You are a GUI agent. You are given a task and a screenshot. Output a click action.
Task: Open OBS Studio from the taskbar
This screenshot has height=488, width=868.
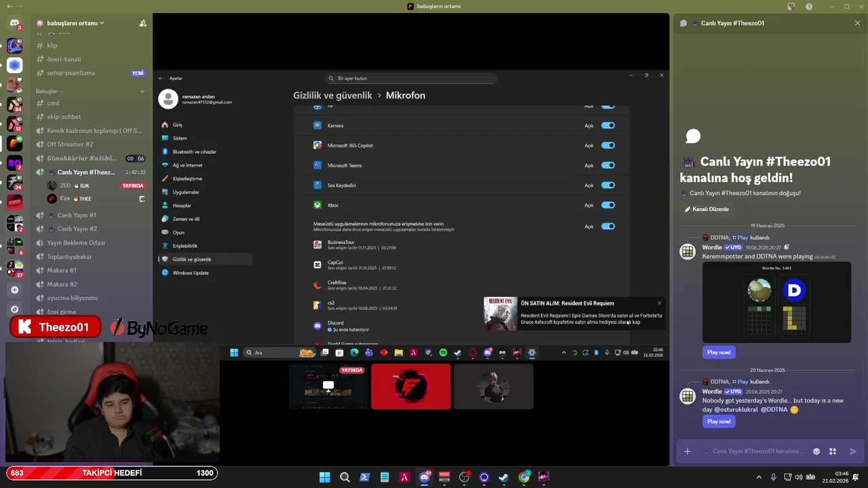pyautogui.click(x=465, y=477)
